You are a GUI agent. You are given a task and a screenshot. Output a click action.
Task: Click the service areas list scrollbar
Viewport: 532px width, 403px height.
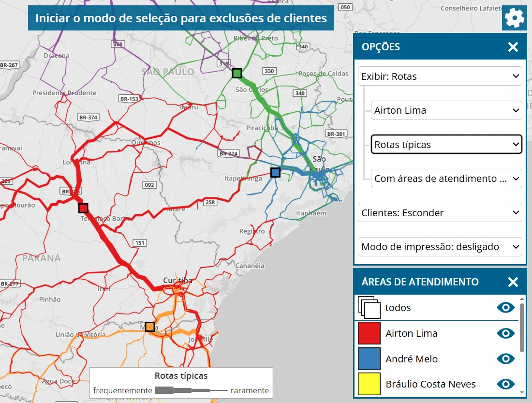[x=522, y=329]
